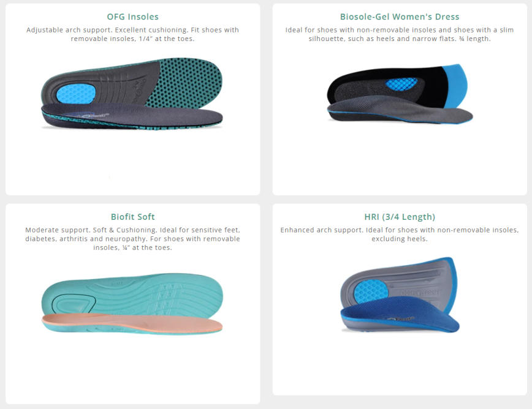
Task: Click the blue gel heel pad on OFG insole
Action: (75, 94)
